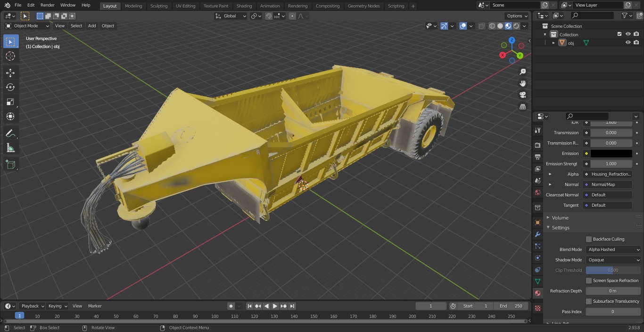This screenshot has height=332, width=644.
Task: Open the World properties tab
Action: coord(537,192)
